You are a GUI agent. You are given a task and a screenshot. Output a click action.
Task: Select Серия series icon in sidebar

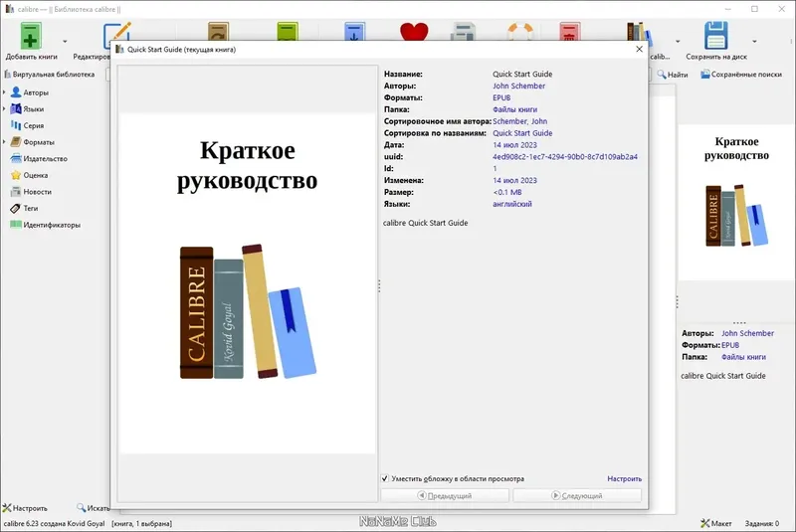tap(16, 125)
